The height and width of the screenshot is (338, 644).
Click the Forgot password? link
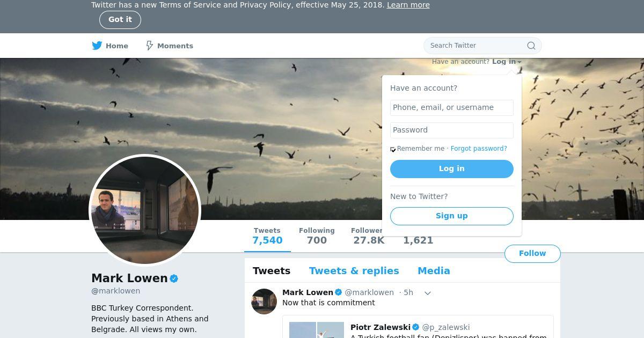[x=479, y=149]
